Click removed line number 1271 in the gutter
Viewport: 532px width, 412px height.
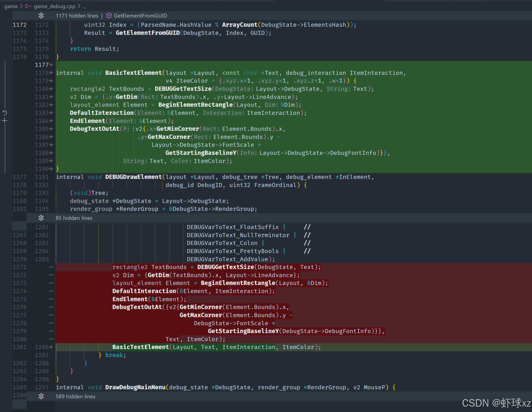20,267
